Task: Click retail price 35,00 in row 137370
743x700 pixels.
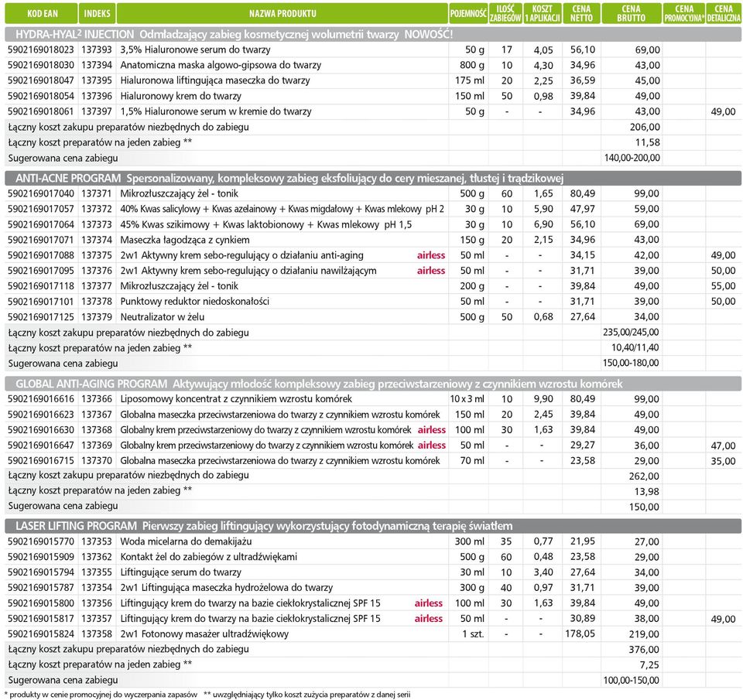Action: [x=723, y=461]
